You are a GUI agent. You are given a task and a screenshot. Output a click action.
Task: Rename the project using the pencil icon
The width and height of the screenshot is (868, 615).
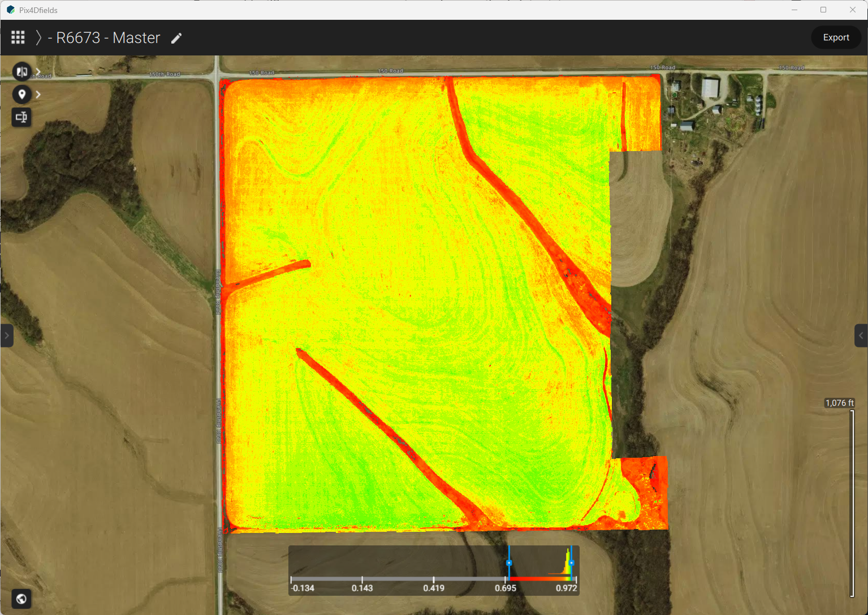pyautogui.click(x=176, y=38)
